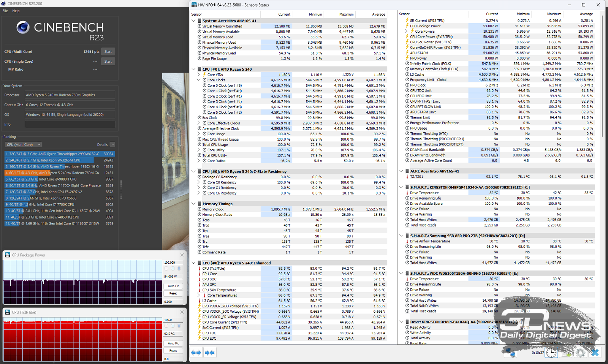Image resolution: width=608 pixels, height=364 pixels.
Task: Click the shrink layout arrows icon in HWiNFO
Action: (x=210, y=353)
